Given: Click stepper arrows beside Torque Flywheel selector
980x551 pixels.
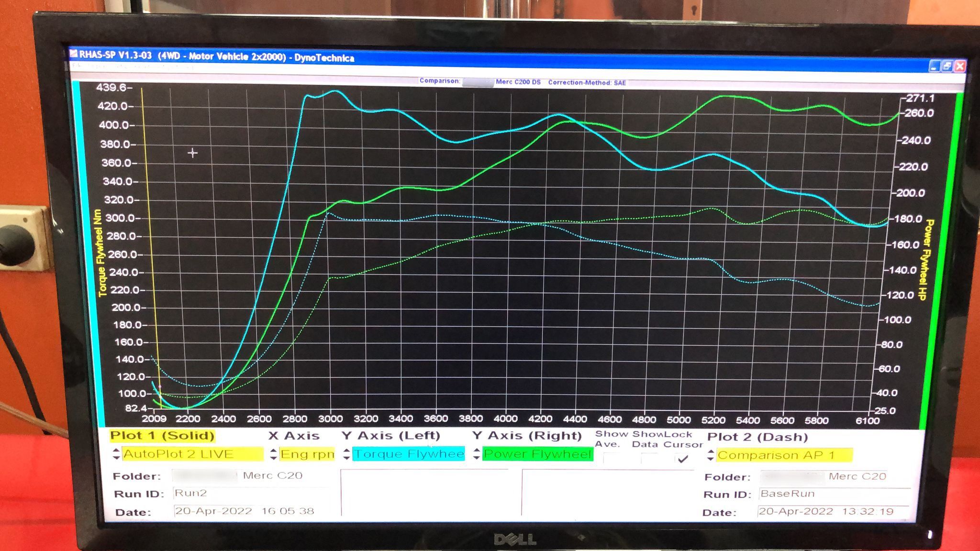Looking at the screenshot, I should [346, 454].
